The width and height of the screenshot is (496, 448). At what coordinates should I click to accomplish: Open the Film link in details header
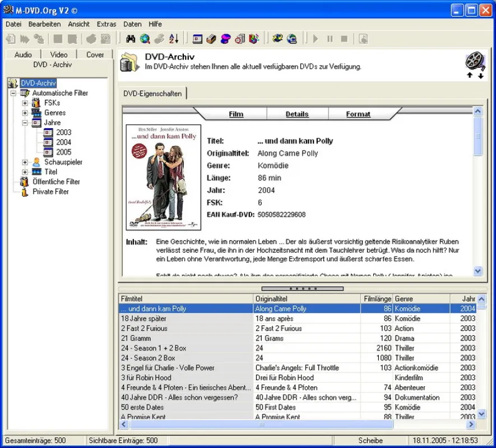coord(236,114)
